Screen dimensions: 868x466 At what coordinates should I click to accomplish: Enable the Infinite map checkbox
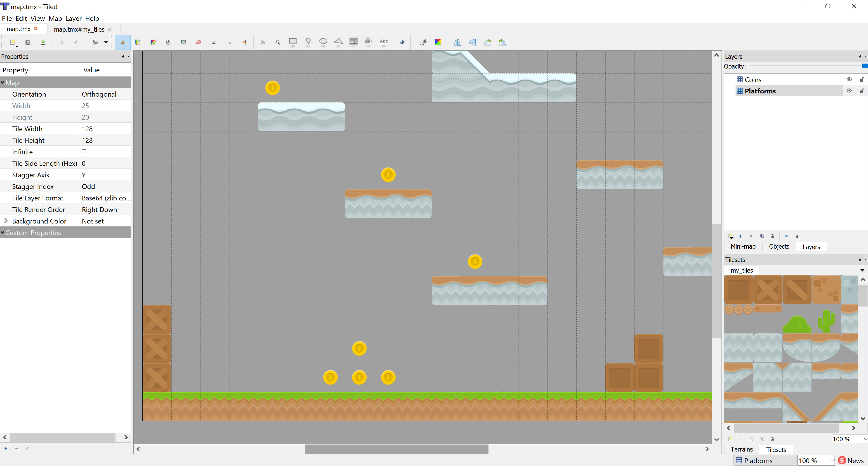point(85,152)
